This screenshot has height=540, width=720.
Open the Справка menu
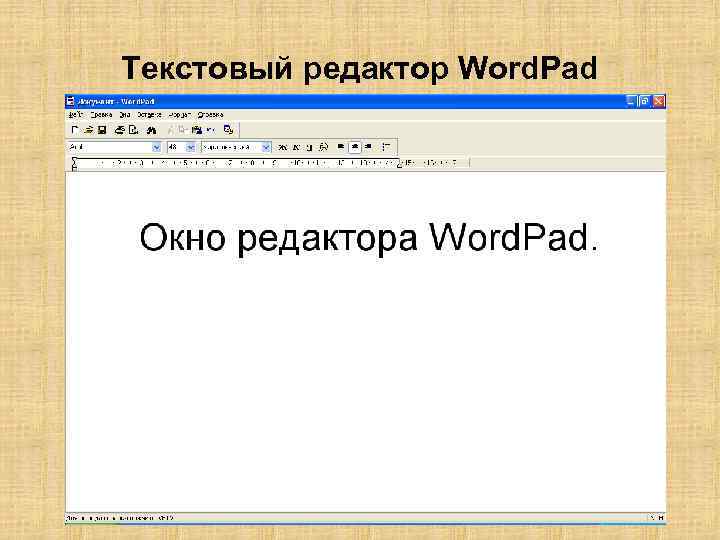coord(210,115)
